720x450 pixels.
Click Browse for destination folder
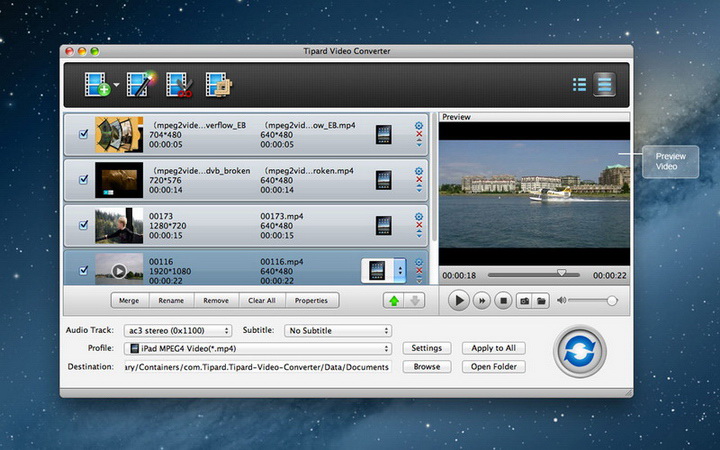click(x=427, y=367)
